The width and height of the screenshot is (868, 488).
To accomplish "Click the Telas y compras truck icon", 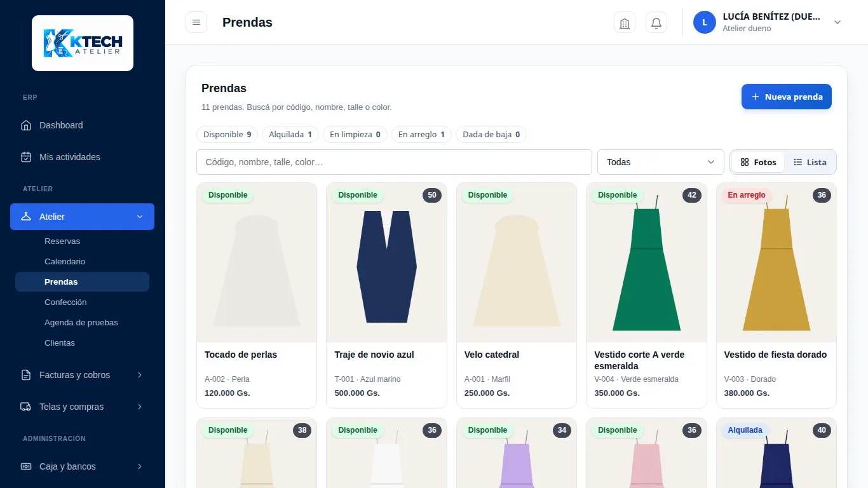I will coord(26,407).
